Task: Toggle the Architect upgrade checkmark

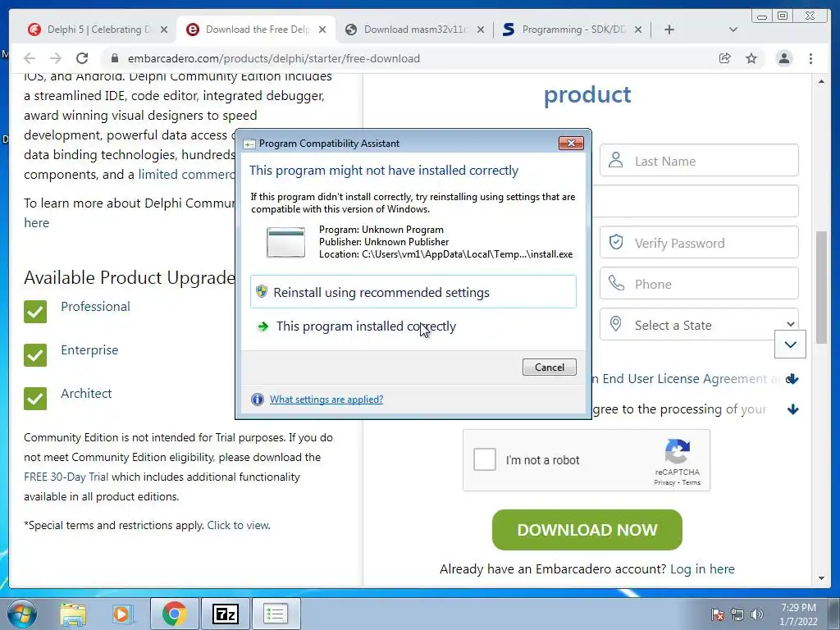Action: pos(35,398)
